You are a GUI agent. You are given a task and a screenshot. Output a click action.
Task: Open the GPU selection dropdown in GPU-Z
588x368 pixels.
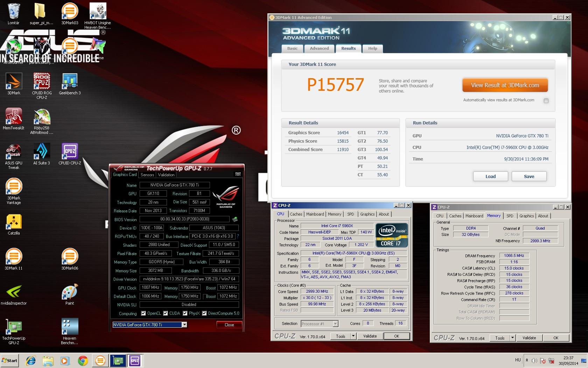pyautogui.click(x=184, y=325)
